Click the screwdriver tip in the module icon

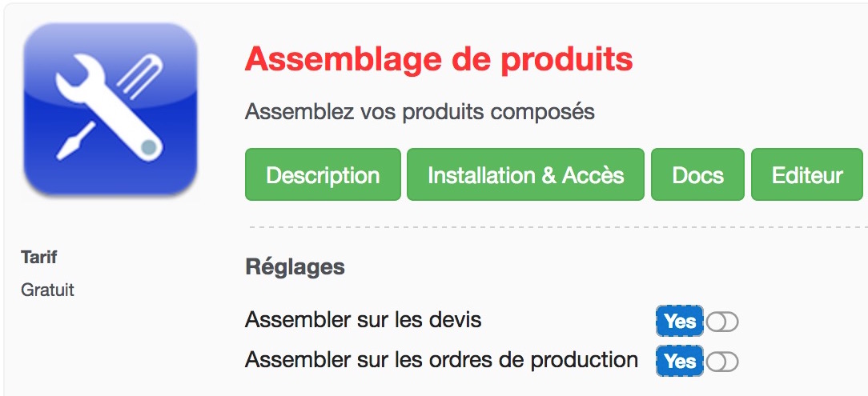pyautogui.click(x=66, y=150)
